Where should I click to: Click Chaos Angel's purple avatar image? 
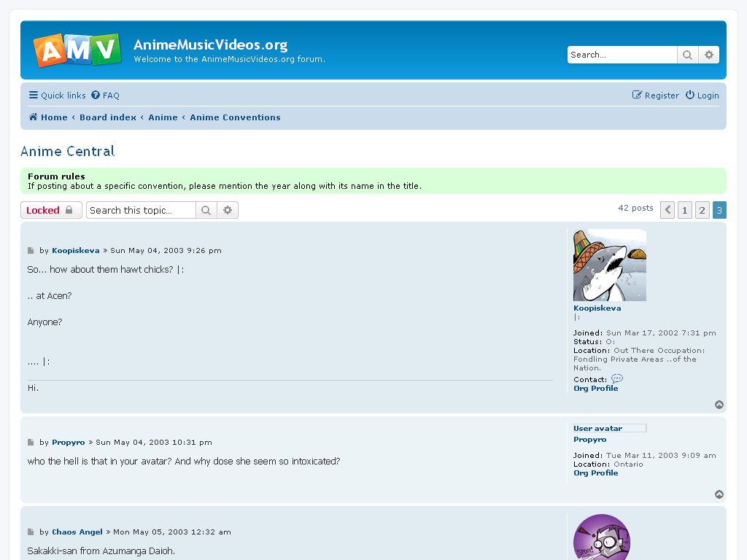tap(602, 537)
